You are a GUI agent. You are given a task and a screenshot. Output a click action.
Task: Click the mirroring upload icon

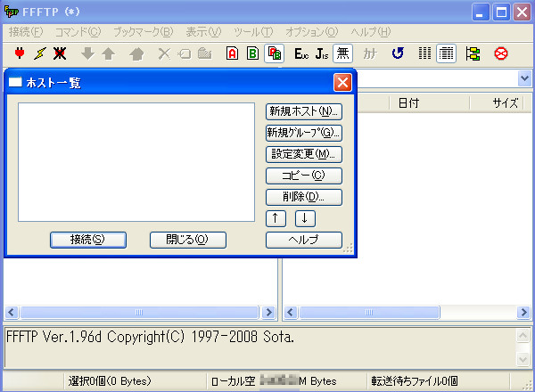click(136, 53)
